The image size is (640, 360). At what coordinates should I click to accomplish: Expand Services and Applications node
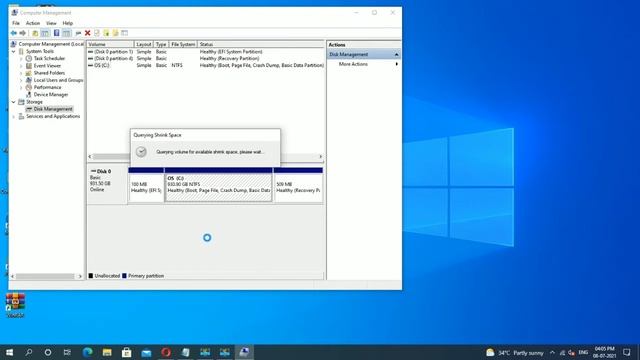(x=13, y=116)
